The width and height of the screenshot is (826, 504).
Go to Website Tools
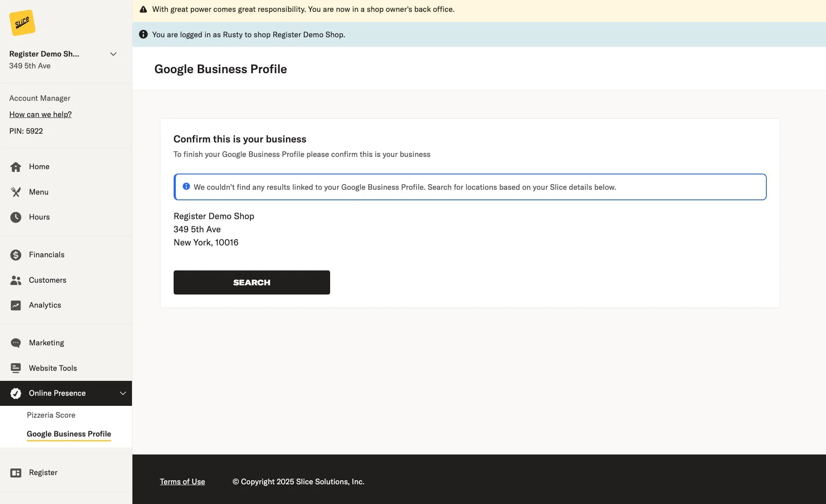[66, 368]
